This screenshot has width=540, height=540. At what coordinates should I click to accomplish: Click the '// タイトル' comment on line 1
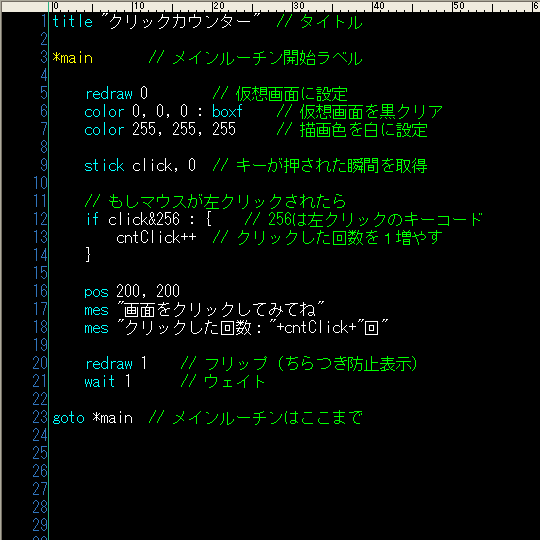319,22
